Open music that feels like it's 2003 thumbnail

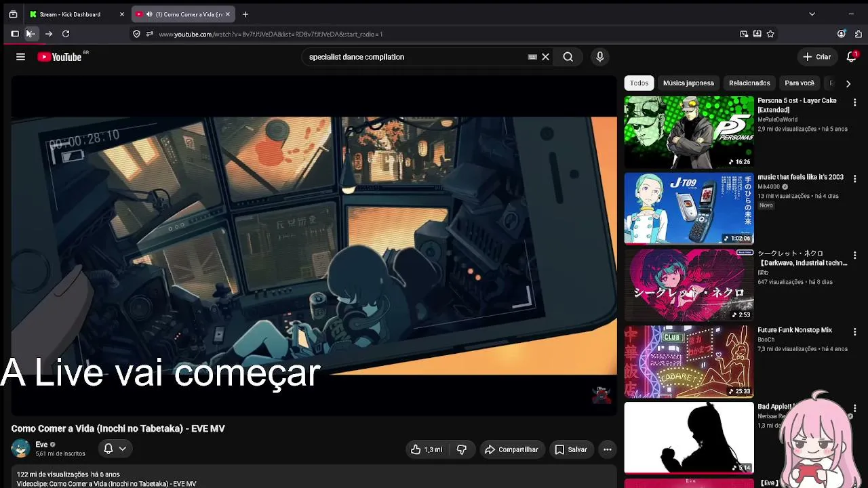coord(689,209)
